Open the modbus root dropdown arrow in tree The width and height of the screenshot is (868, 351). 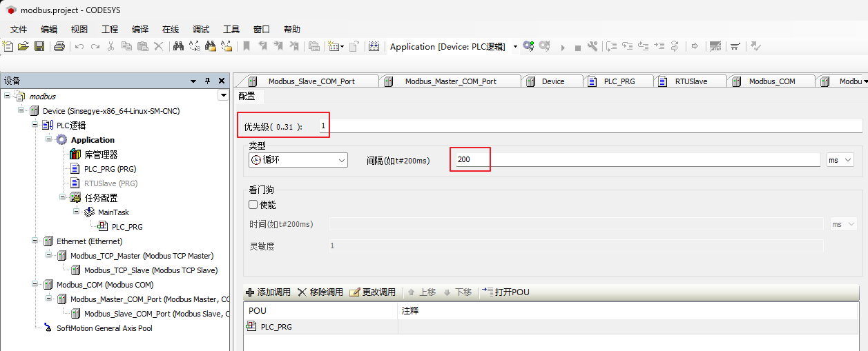(x=223, y=96)
